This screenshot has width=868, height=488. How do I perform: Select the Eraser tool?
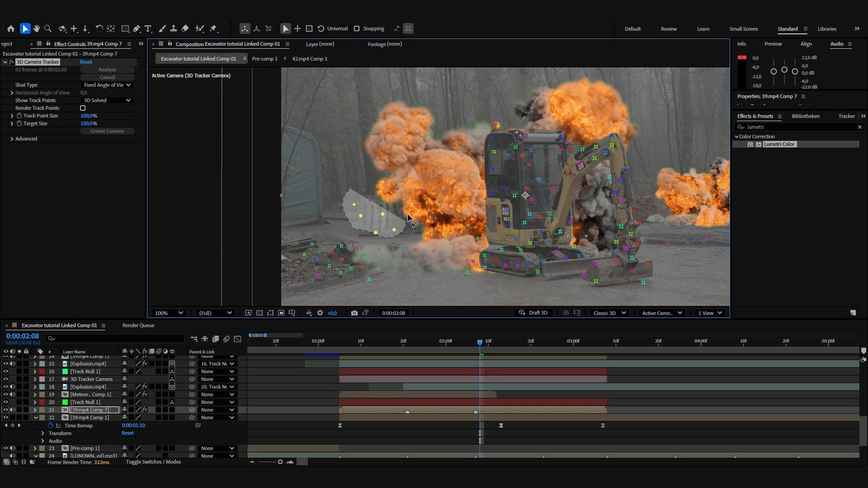(x=185, y=29)
